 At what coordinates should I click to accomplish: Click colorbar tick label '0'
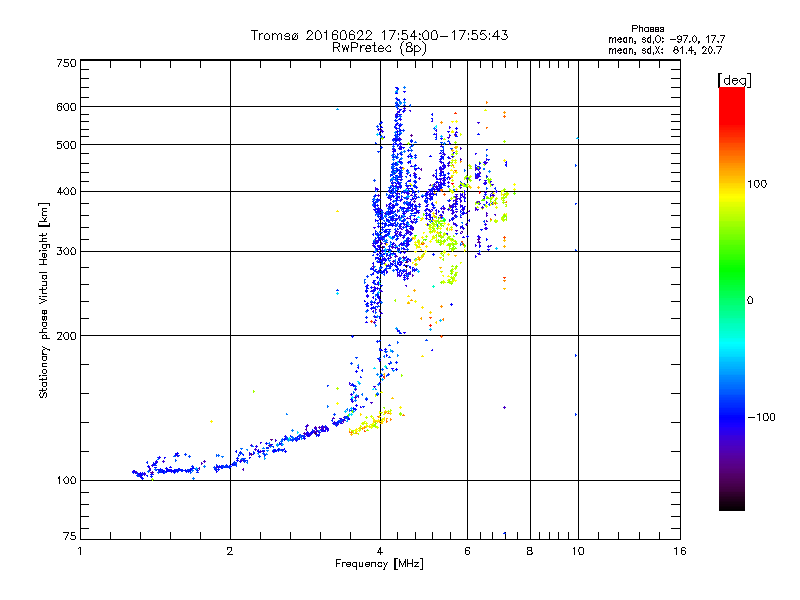click(750, 301)
